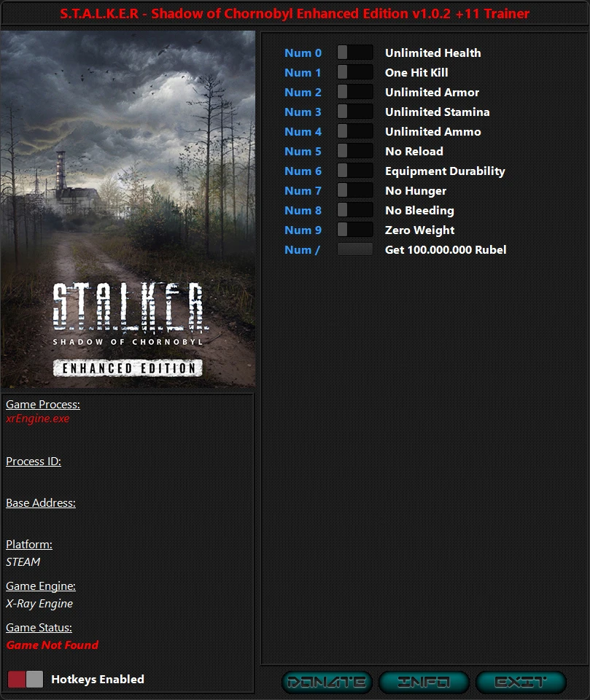Click the EXIT button
The width and height of the screenshot is (590, 700).
click(x=520, y=682)
